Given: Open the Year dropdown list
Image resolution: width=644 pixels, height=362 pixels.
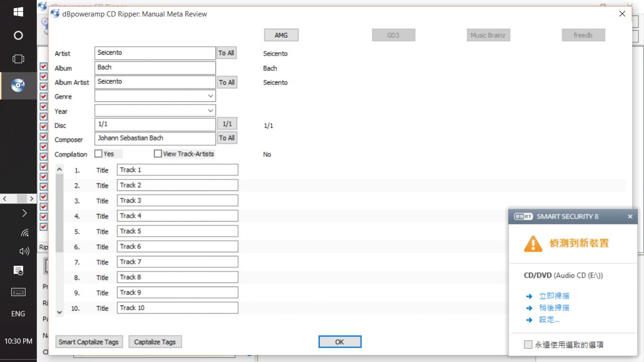Looking at the screenshot, I should (211, 111).
